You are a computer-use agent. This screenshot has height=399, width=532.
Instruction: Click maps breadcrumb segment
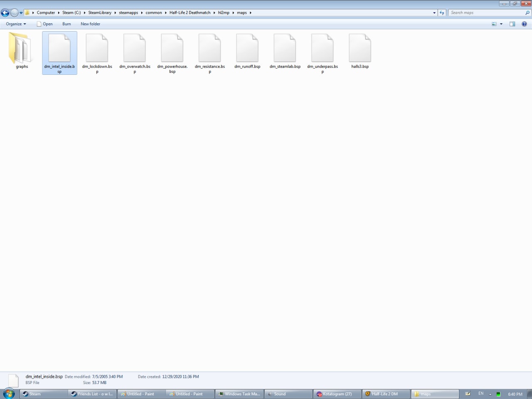(x=242, y=12)
